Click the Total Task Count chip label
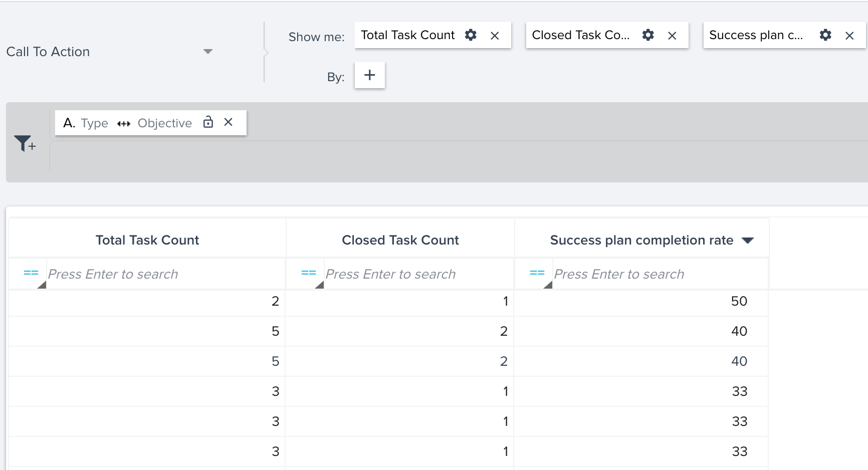The width and height of the screenshot is (868, 470). (x=407, y=35)
